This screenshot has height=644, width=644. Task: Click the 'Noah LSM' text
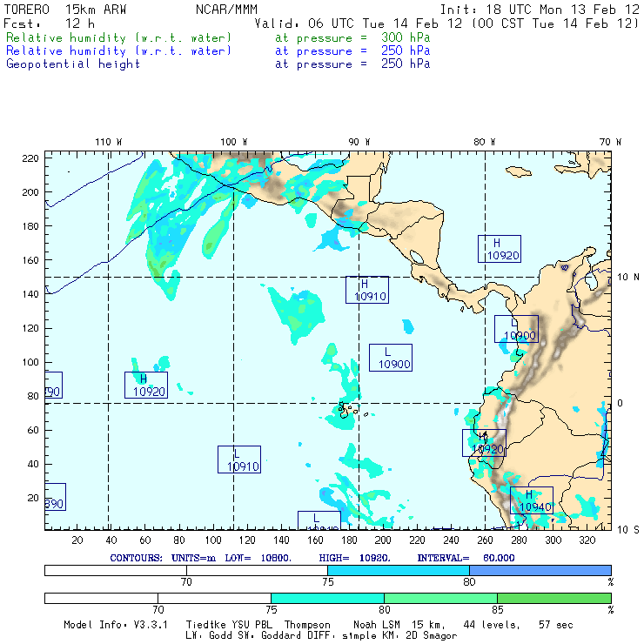point(377,625)
